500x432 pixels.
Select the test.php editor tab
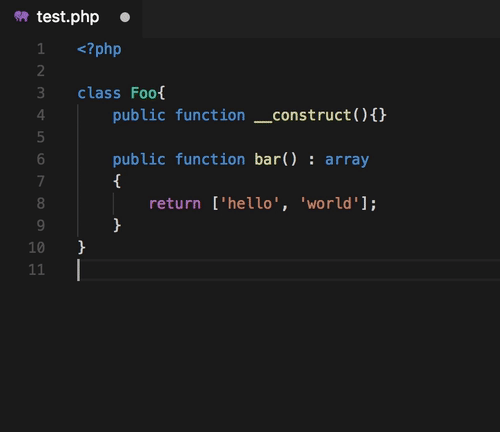pos(71,17)
